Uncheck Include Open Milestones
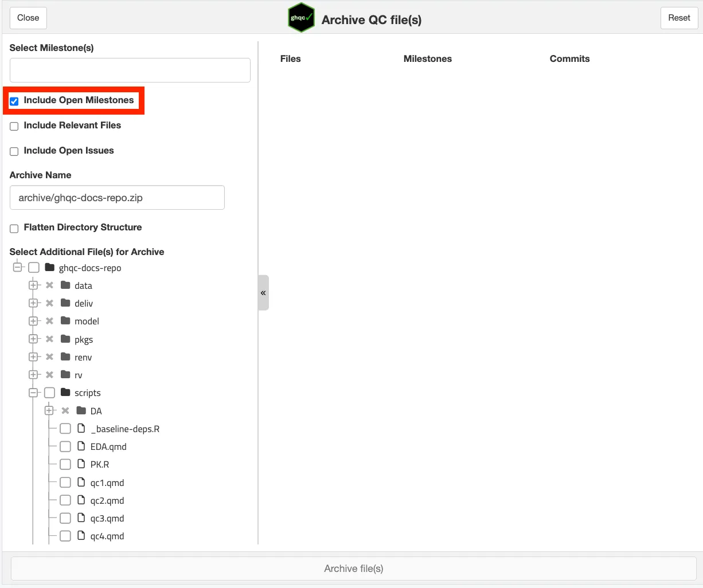The image size is (703, 588). [14, 101]
